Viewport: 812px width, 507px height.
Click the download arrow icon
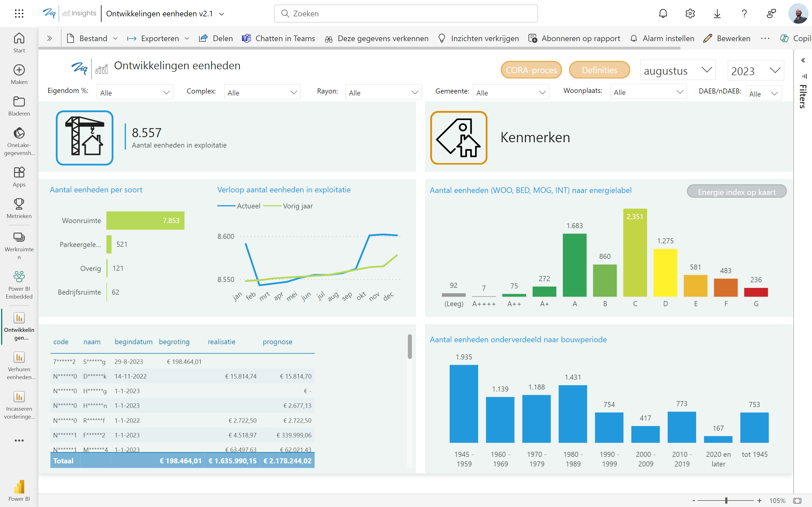tap(717, 14)
